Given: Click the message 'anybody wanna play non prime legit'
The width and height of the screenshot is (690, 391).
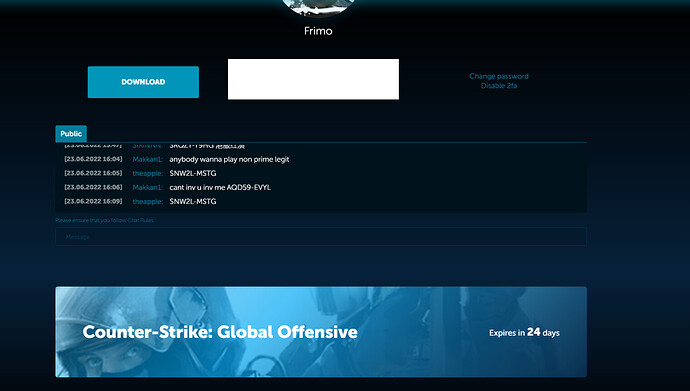Looking at the screenshot, I should 229,159.
